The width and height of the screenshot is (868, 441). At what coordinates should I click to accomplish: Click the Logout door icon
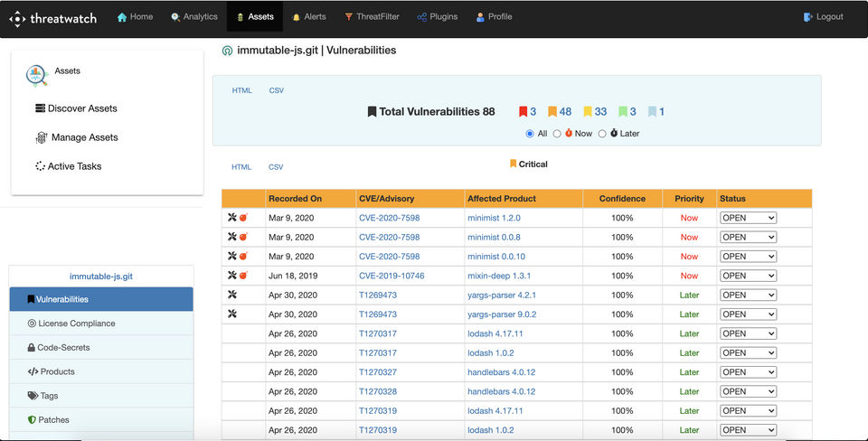point(808,17)
